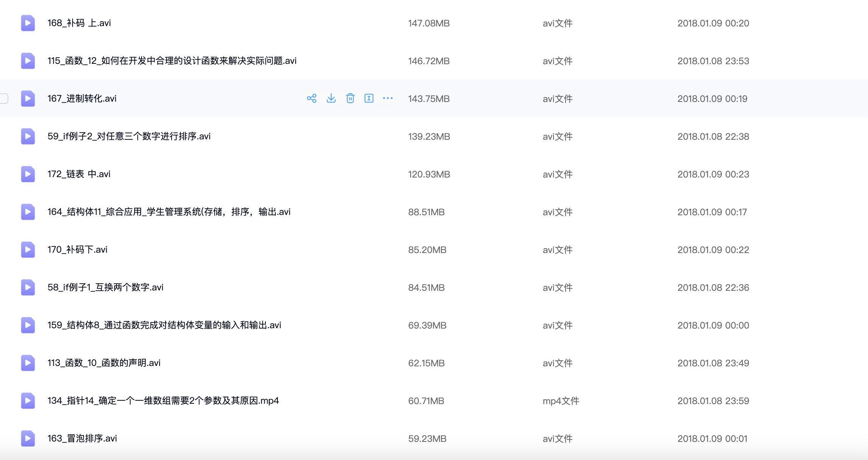Image resolution: width=868 pixels, height=460 pixels.
Task: Open more options for 167_进制转化.avi
Action: [x=388, y=98]
